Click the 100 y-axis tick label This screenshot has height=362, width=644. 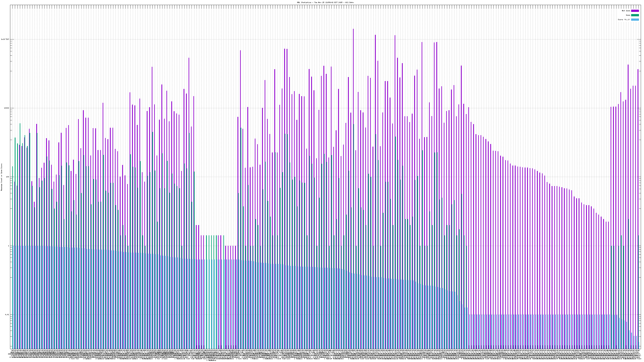[x=7, y=177]
